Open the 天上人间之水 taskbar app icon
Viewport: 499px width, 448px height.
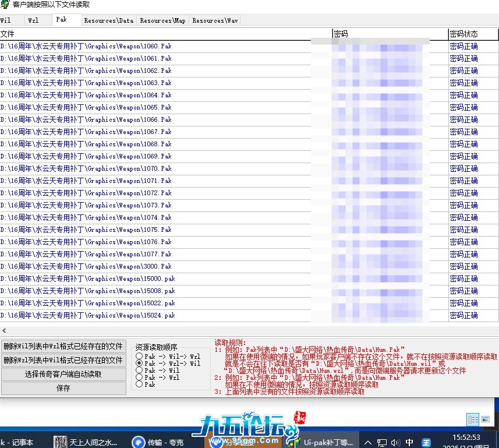60,442
